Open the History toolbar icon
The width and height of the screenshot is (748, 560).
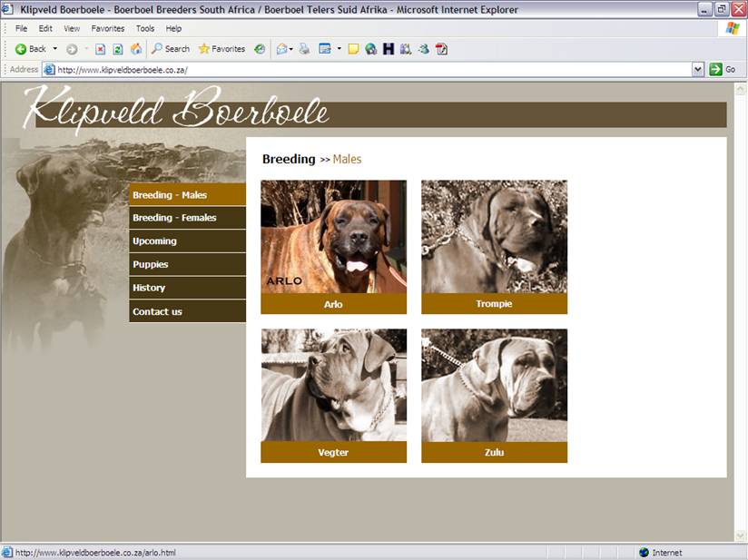[x=260, y=49]
